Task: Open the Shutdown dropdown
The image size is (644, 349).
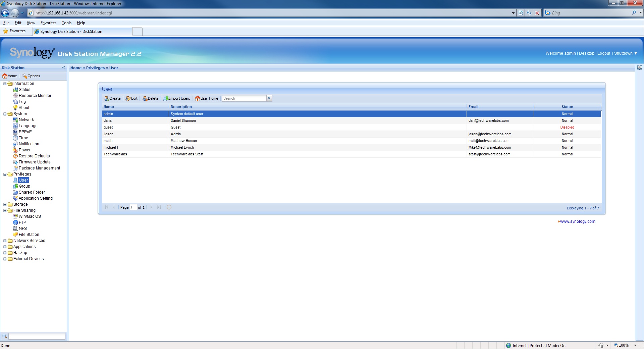Action: click(626, 53)
